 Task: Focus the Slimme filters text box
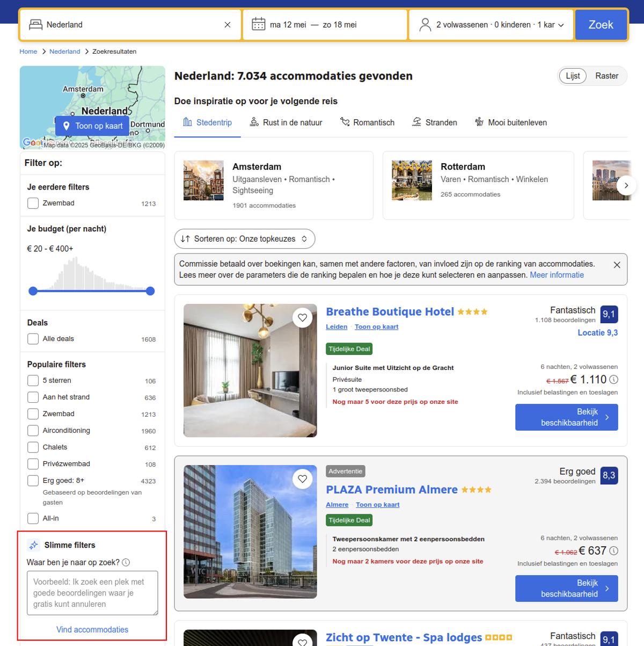click(x=92, y=593)
